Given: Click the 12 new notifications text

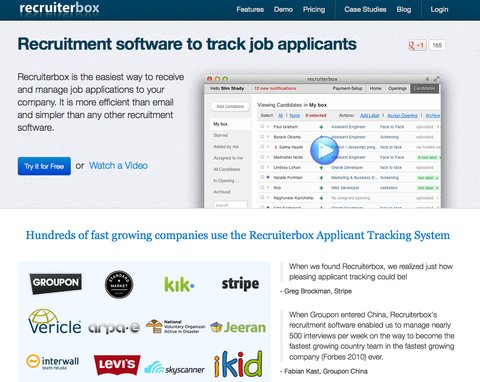Looking at the screenshot, I should [275, 88].
